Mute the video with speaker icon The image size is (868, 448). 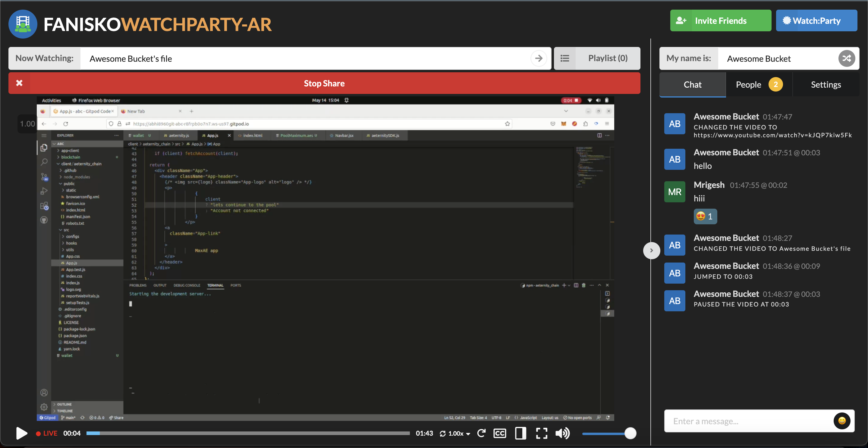[562, 433]
